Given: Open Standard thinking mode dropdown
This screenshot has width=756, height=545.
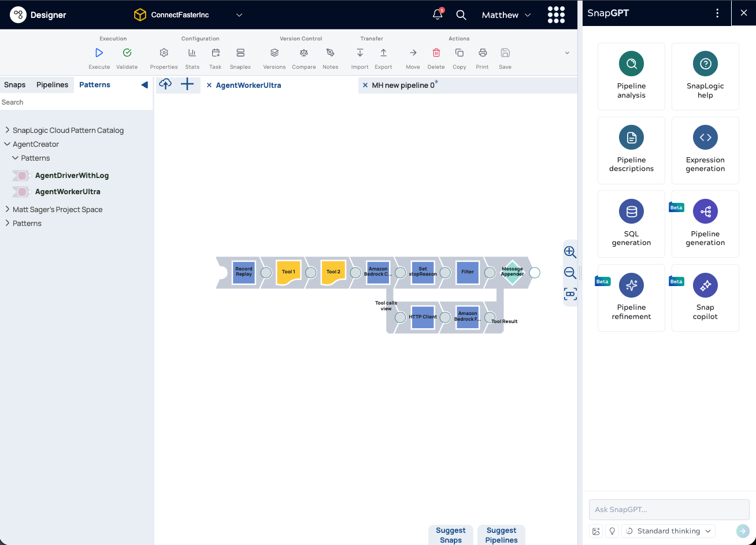Looking at the screenshot, I should coord(668,531).
